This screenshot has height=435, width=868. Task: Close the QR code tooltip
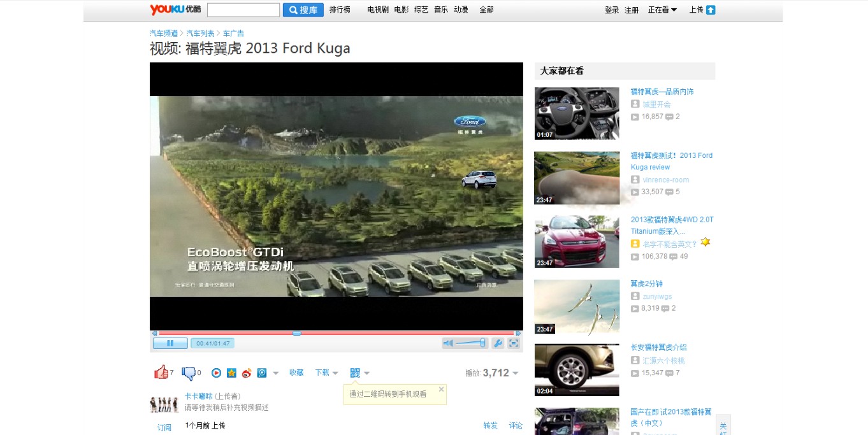[x=441, y=389]
